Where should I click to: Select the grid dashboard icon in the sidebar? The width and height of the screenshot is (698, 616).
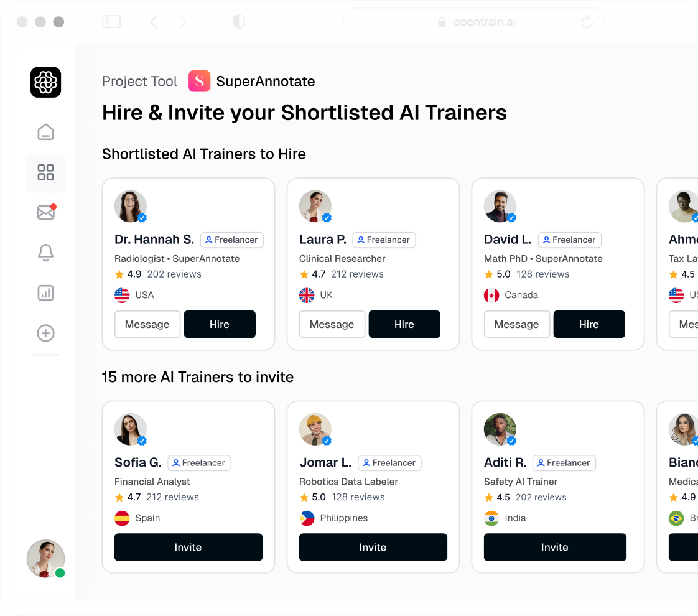tap(45, 172)
